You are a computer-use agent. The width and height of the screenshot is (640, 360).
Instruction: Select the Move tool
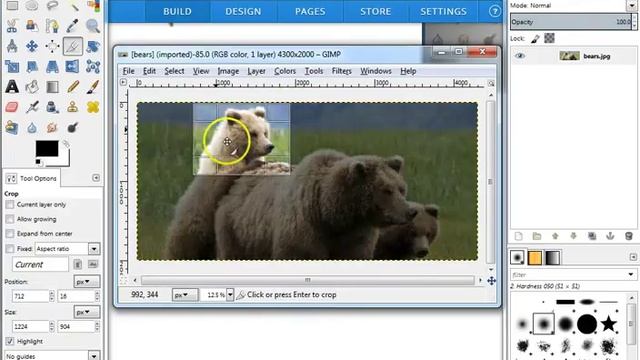click(x=32, y=46)
